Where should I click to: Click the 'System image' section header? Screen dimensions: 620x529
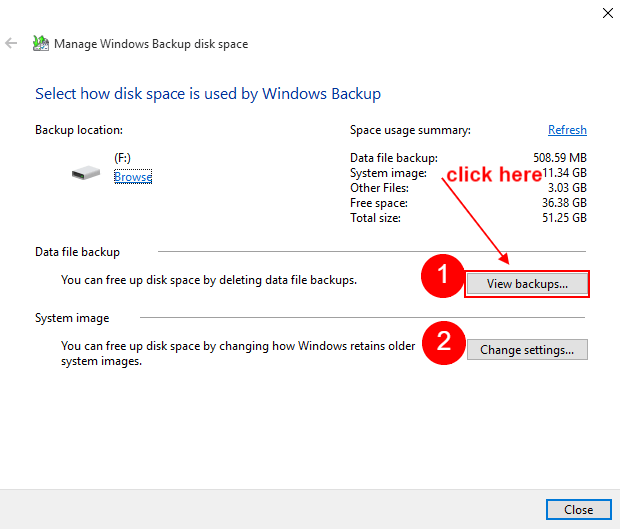72,318
